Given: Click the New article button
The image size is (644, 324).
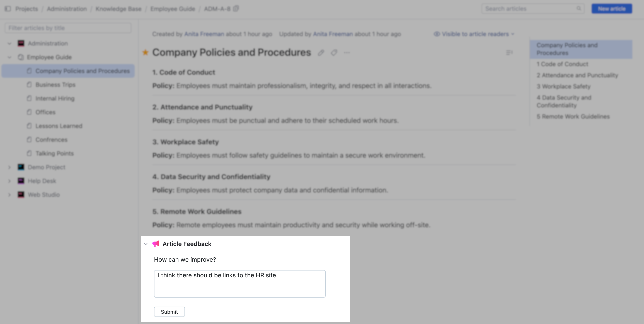Looking at the screenshot, I should [612, 8].
